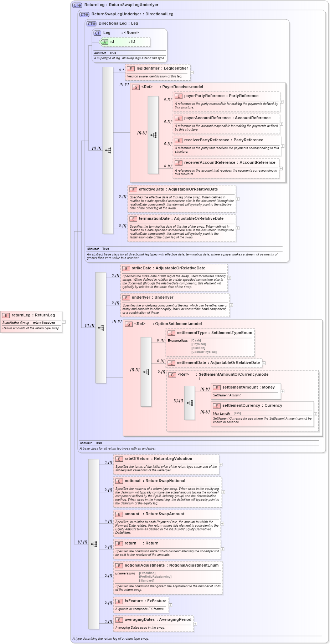
Task: Click the CT icon beside ReturnSwapLegUnderlyer
Action: (x=84, y=15)
